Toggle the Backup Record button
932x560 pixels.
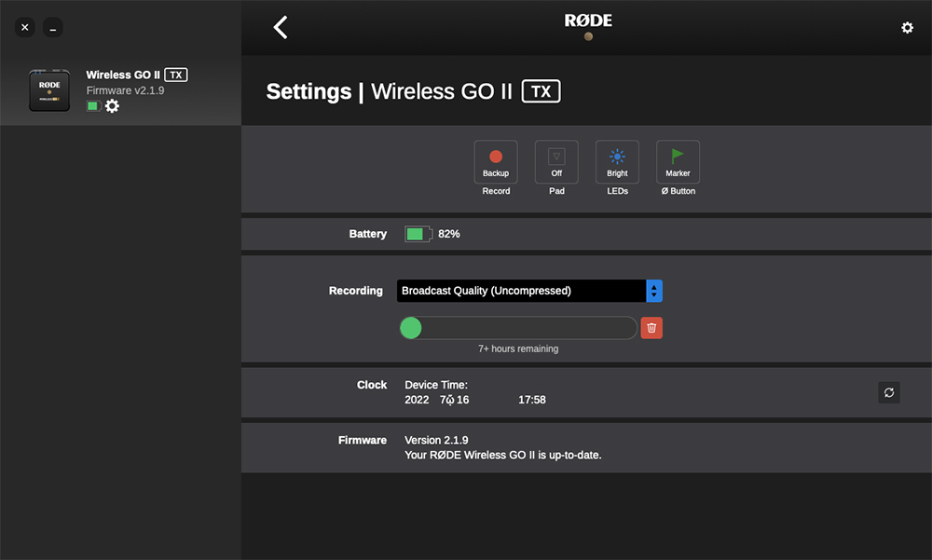496,162
